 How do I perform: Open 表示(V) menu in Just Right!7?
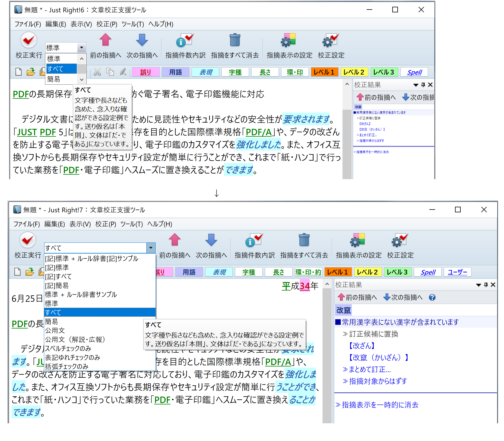[x=80, y=224]
